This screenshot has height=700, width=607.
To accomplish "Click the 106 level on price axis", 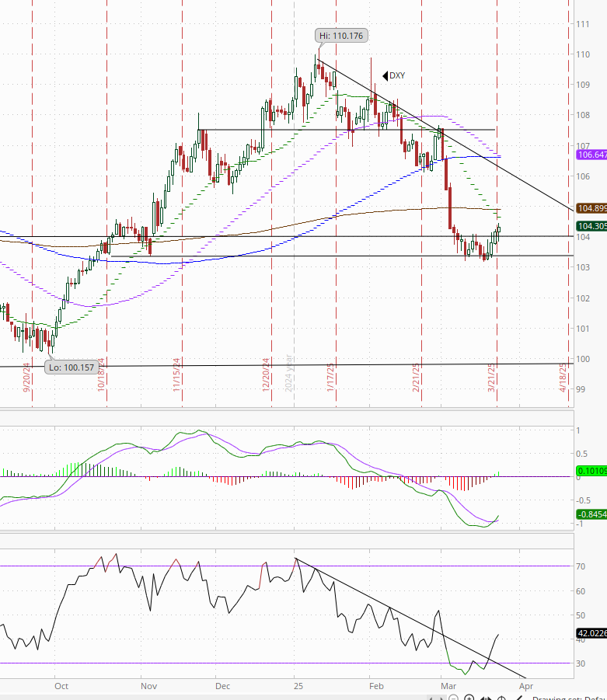I will tap(583, 176).
